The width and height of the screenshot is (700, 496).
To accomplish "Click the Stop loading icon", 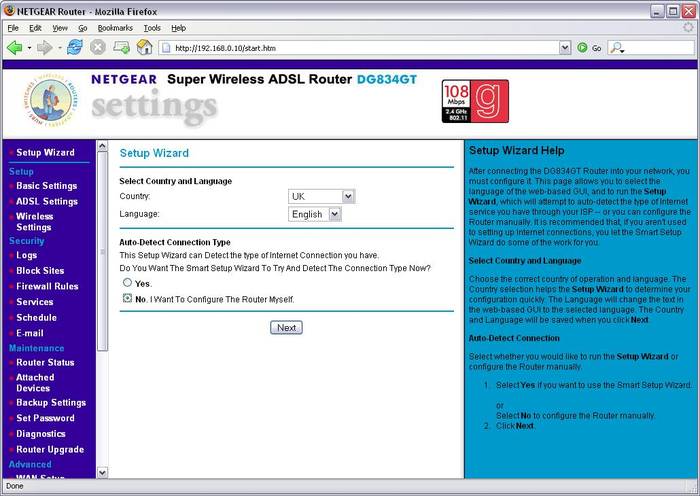I will tap(97, 47).
